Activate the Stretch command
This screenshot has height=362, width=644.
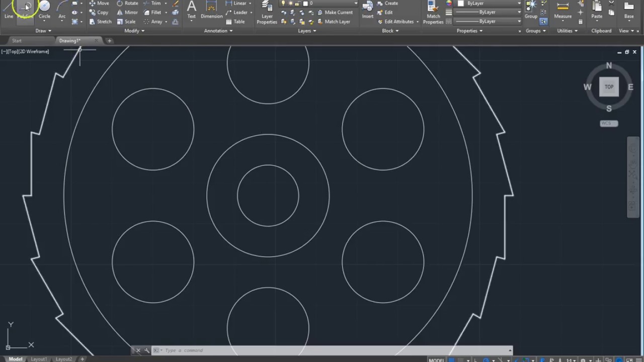101,22
